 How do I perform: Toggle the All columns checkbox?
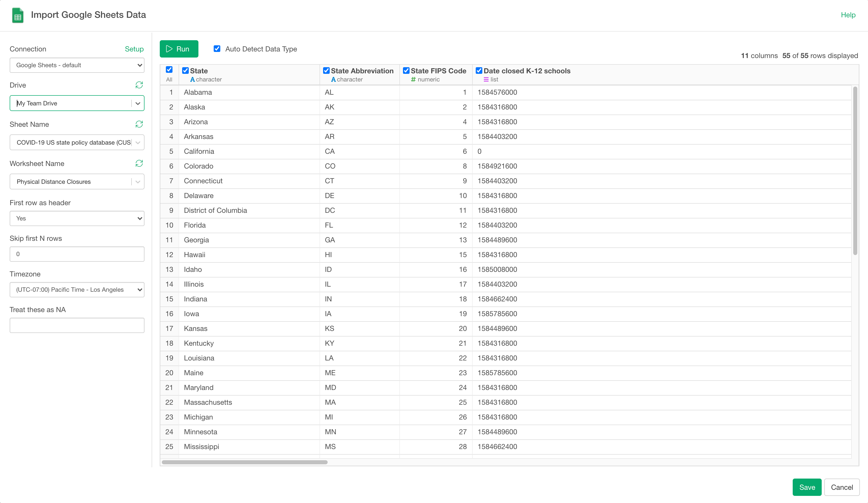click(169, 70)
